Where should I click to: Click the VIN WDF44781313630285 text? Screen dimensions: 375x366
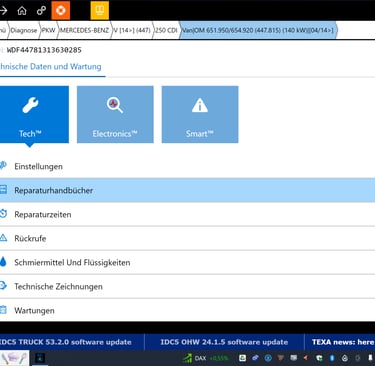[x=44, y=50]
